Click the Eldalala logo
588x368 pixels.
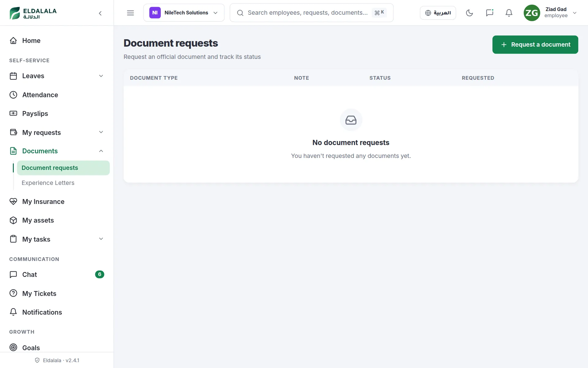[33, 13]
